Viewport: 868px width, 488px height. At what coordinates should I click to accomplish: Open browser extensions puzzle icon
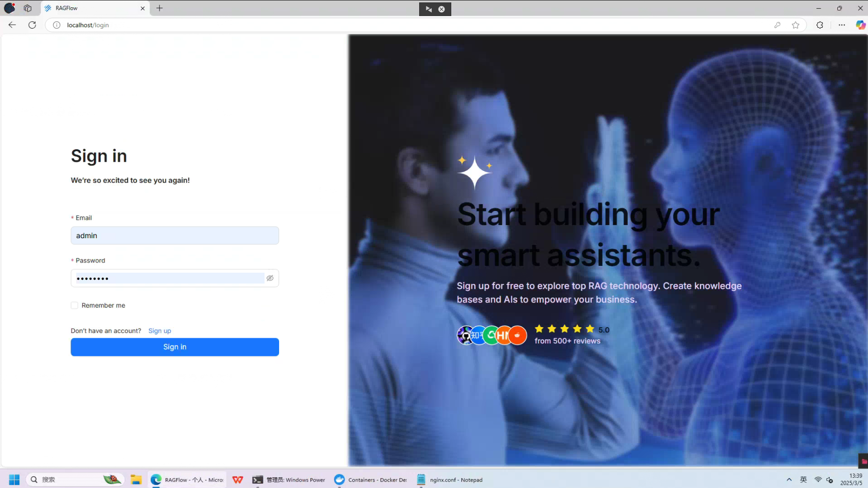pos(820,25)
